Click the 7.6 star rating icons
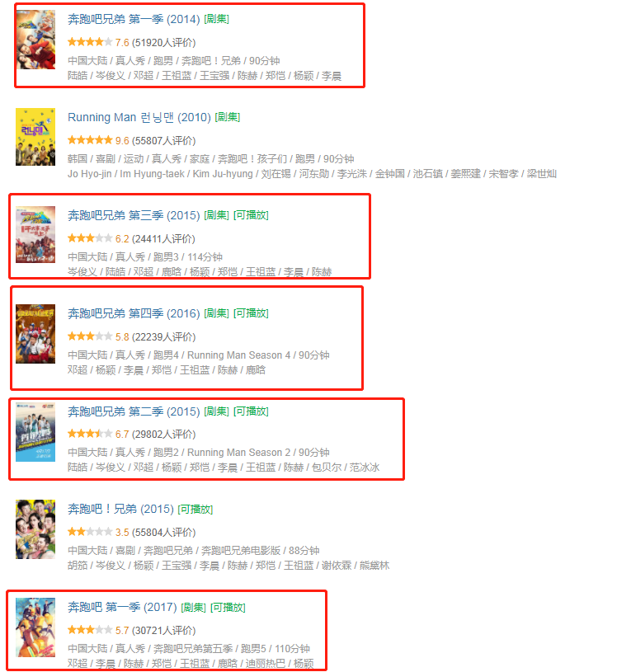 [90, 42]
